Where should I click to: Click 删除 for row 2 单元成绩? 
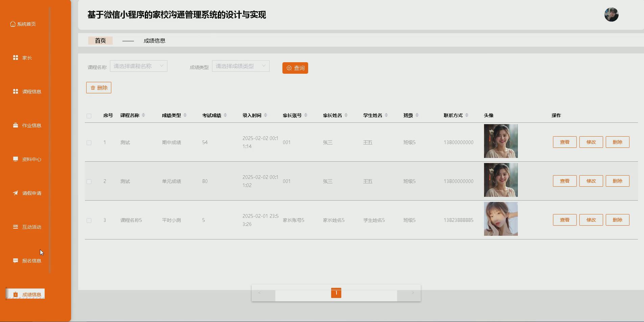pyautogui.click(x=618, y=181)
